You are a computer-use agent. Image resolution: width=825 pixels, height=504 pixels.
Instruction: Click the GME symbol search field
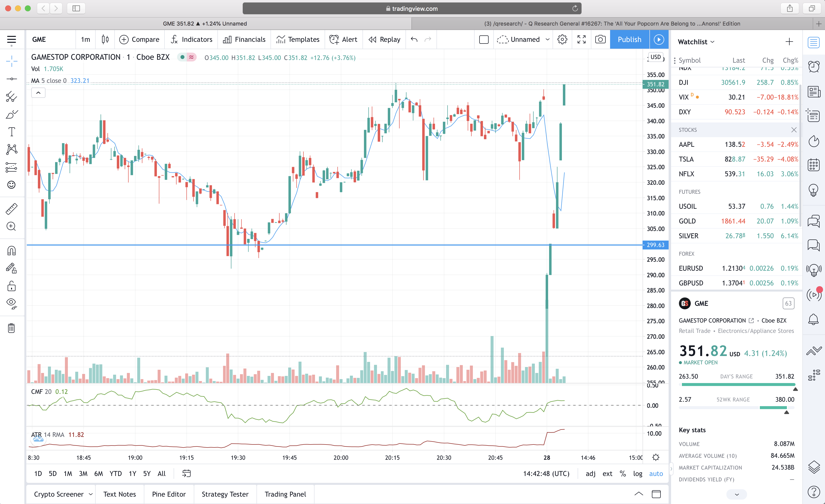51,40
